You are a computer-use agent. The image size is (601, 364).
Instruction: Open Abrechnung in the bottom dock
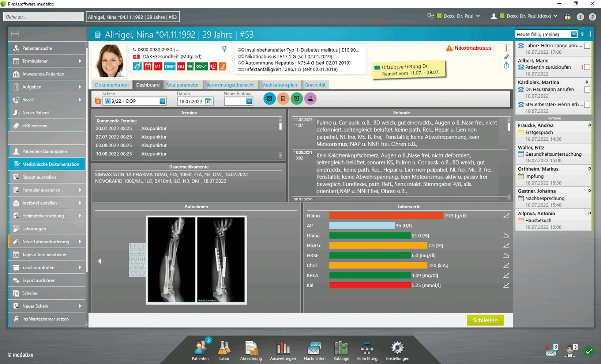[x=251, y=351]
